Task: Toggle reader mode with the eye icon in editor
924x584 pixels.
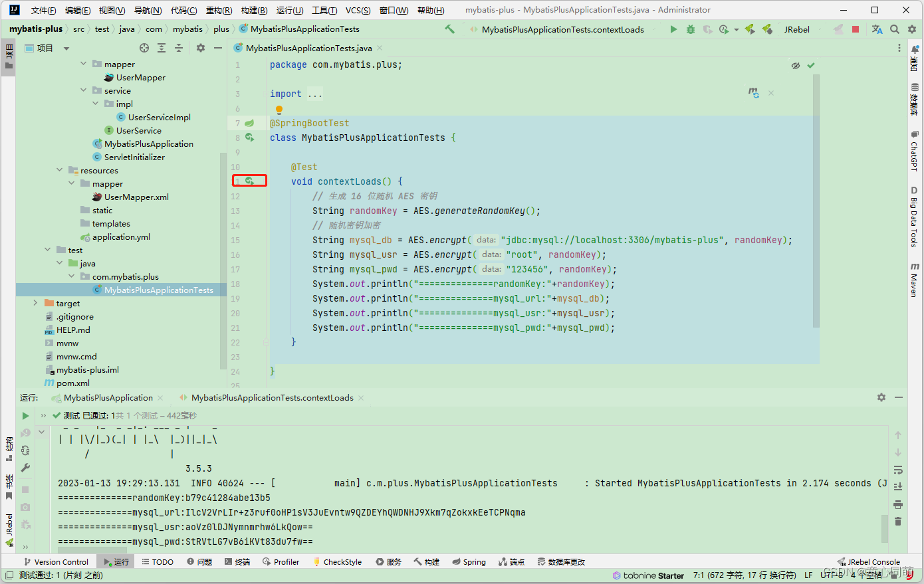Action: [795, 64]
